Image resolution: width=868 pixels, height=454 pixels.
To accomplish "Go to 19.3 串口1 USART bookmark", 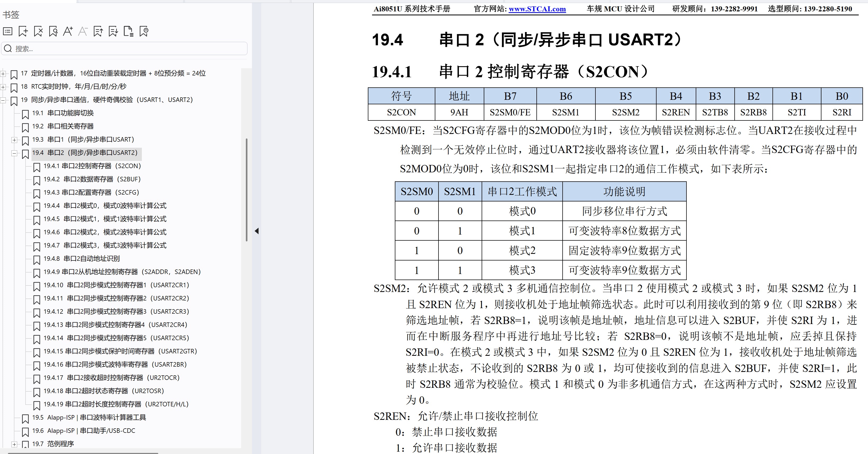I will tap(83, 139).
